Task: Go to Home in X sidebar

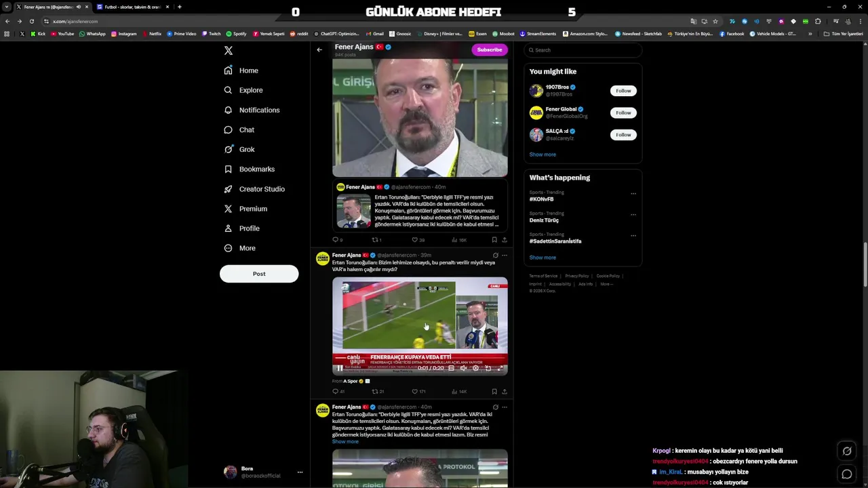Action: [241, 70]
